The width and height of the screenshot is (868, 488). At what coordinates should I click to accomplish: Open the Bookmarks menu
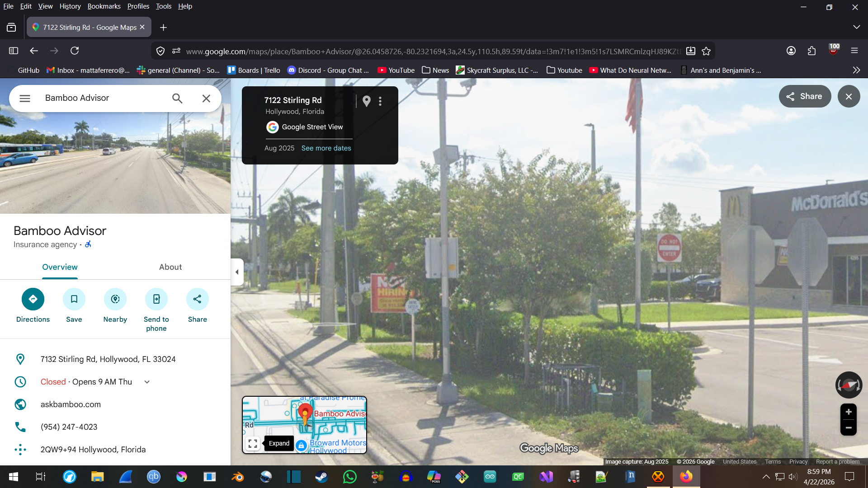pyautogui.click(x=104, y=6)
